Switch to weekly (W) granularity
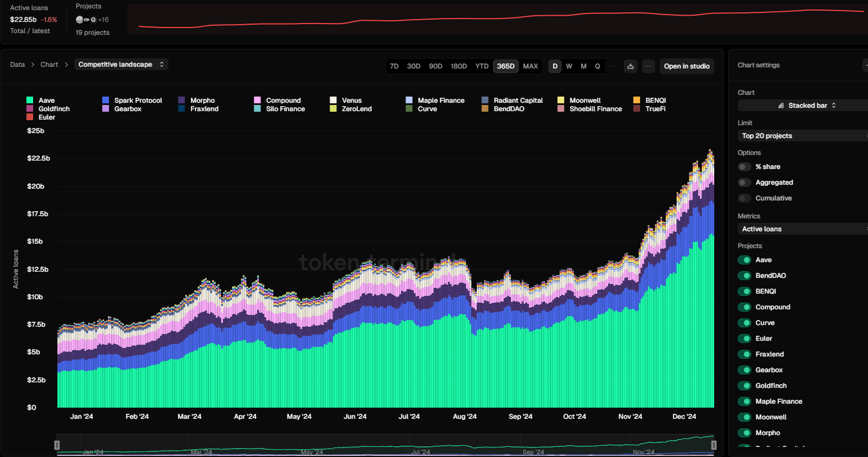The width and height of the screenshot is (868, 457). click(569, 66)
